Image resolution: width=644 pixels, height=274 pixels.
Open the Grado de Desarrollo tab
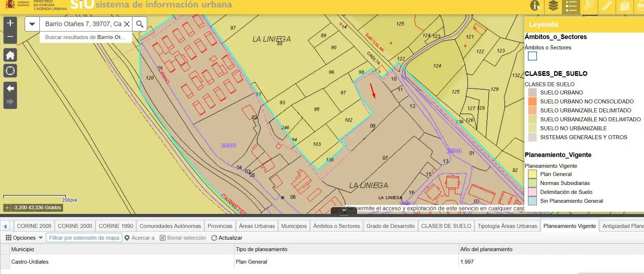pos(390,226)
